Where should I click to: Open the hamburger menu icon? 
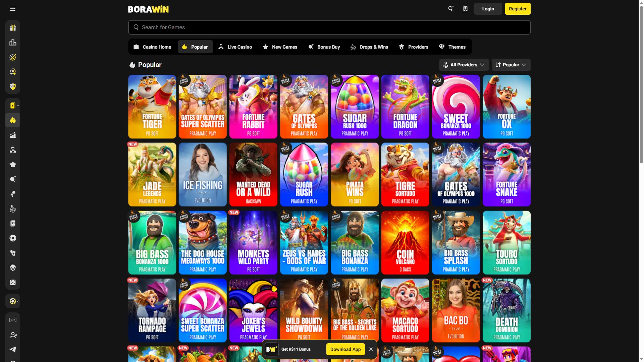[x=13, y=9]
